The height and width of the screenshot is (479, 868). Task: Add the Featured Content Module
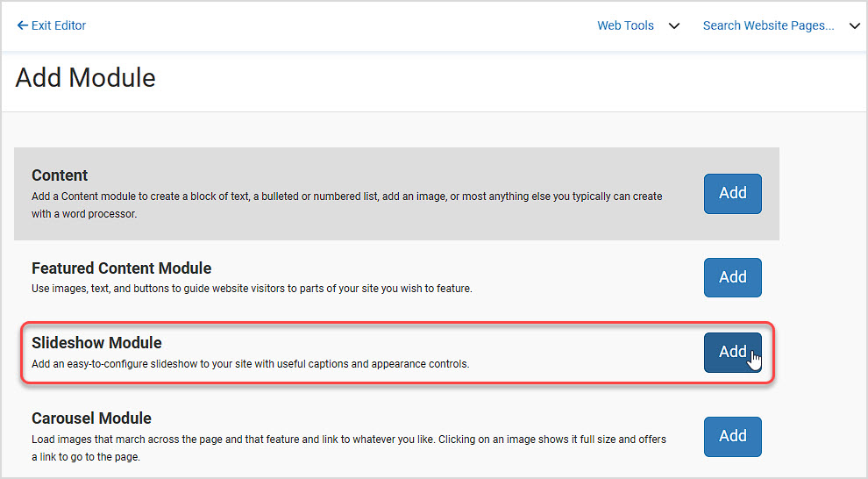[x=733, y=277]
